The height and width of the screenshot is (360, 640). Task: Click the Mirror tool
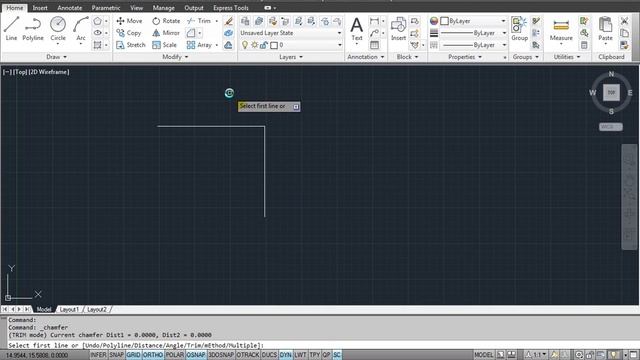coord(166,33)
